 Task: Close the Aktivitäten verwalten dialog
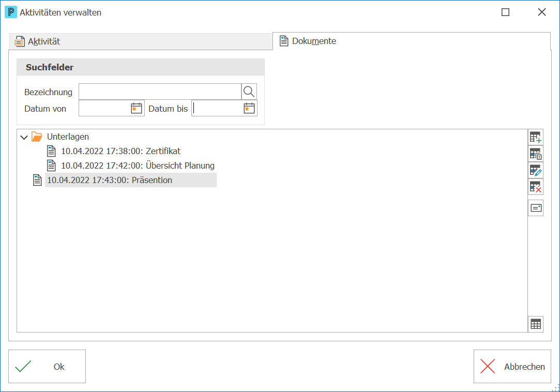coord(542,12)
